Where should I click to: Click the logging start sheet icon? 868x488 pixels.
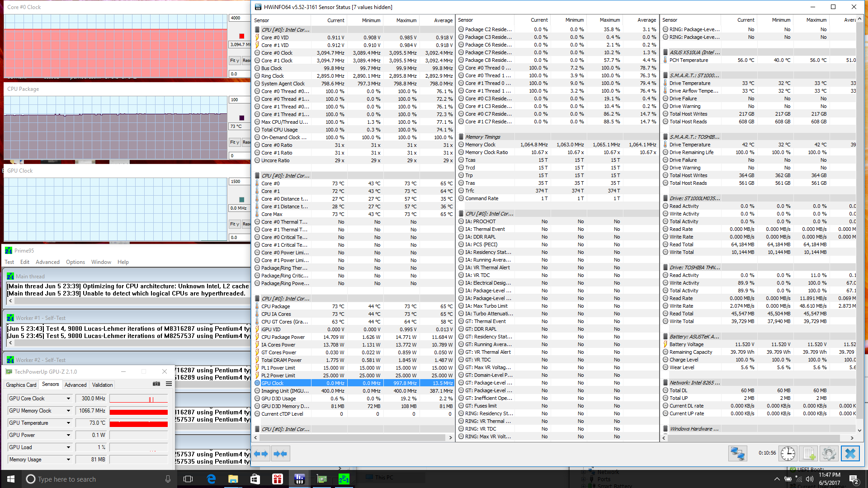(x=808, y=453)
